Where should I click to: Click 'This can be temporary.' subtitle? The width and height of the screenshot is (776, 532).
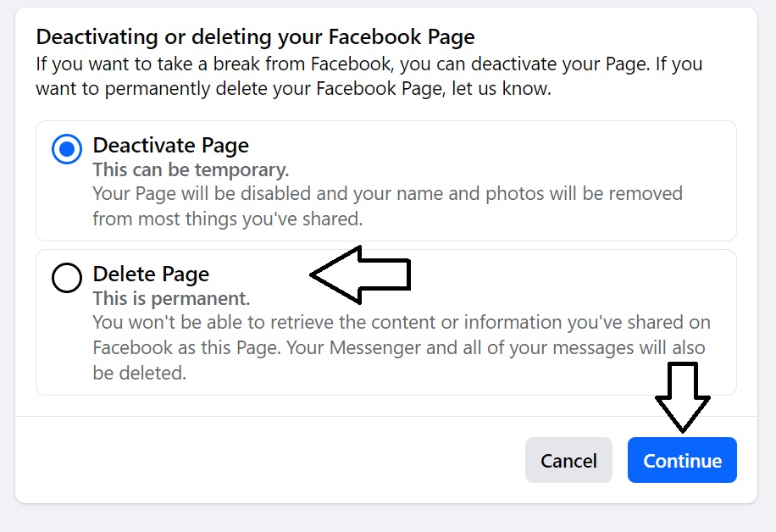coord(191,169)
